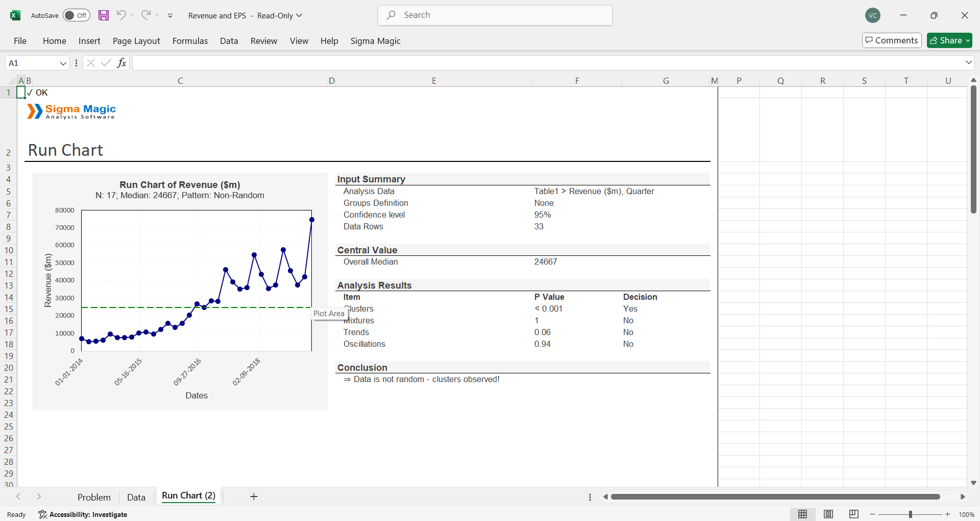The height and width of the screenshot is (521, 980).
Task: Switch to Normal view icon
Action: coord(802,514)
